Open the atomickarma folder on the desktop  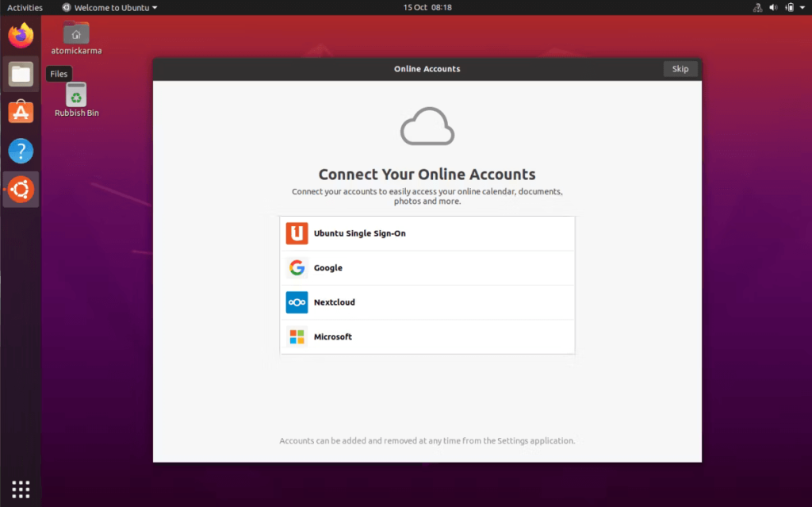pos(75,33)
